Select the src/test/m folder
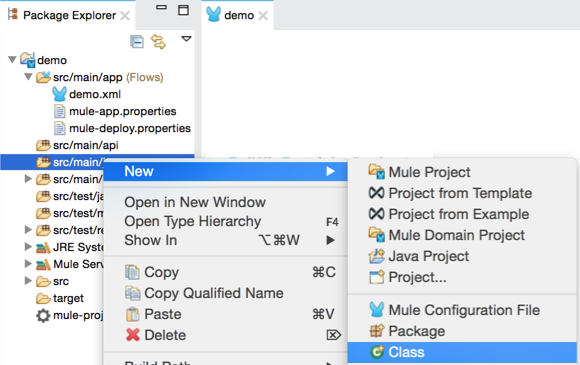Image resolution: width=580 pixels, height=365 pixels. pos(78,213)
